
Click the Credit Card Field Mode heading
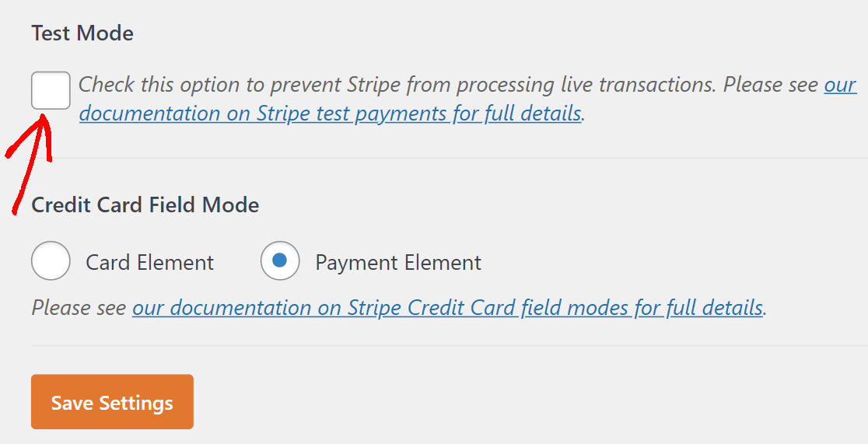click(x=145, y=205)
